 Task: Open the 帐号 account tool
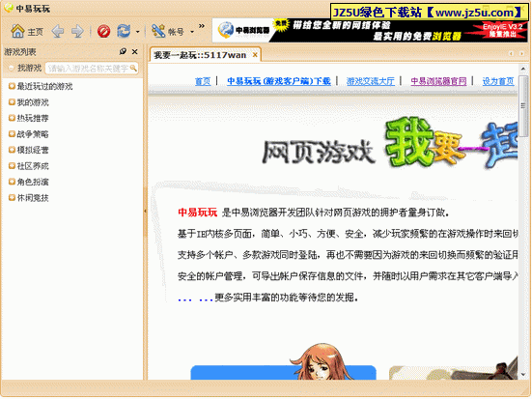[168, 32]
